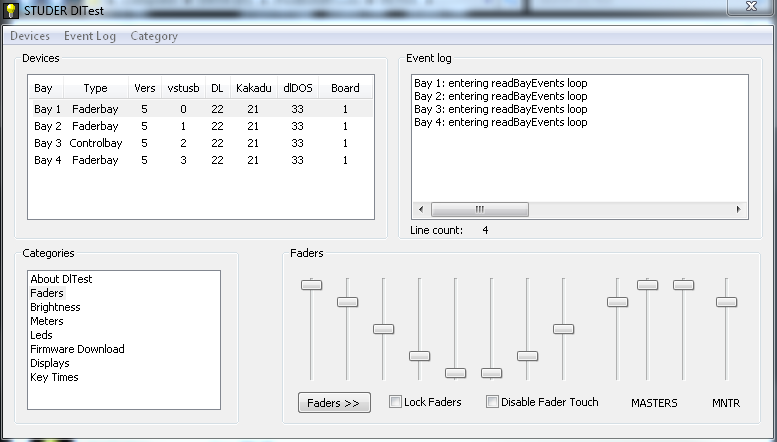Close the STUDER DITest window
This screenshot has height=442, width=777.
click(751, 6)
